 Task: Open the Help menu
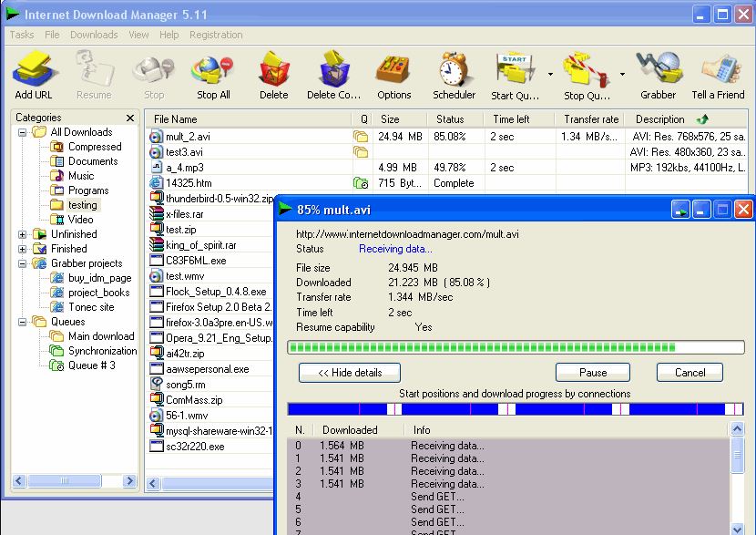(169, 35)
